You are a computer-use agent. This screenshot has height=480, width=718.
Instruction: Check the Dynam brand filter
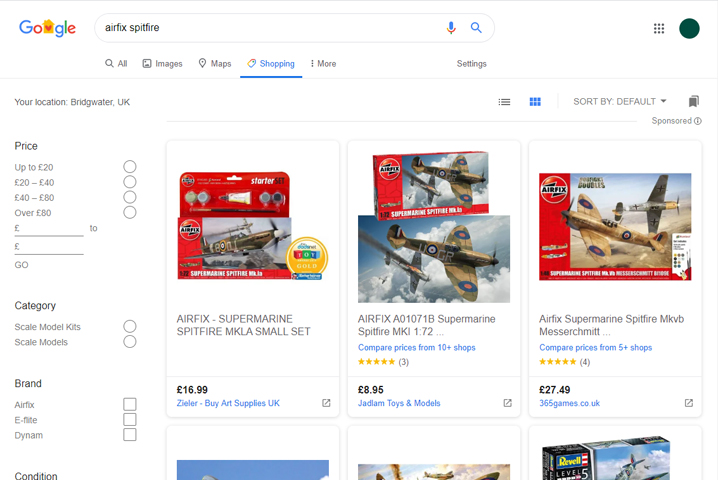[x=130, y=434]
